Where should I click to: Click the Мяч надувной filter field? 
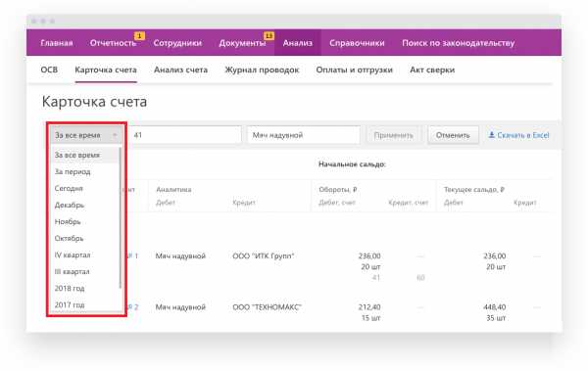coord(304,135)
